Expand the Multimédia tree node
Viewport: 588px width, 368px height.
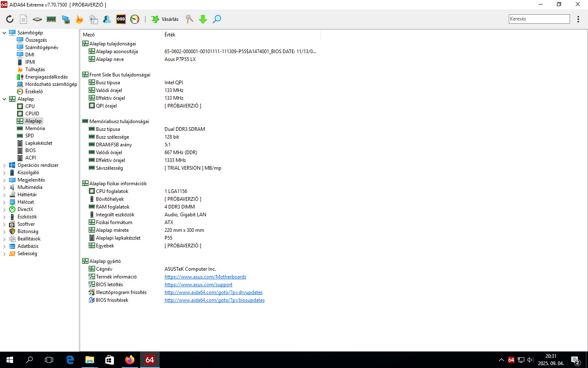click(x=4, y=187)
